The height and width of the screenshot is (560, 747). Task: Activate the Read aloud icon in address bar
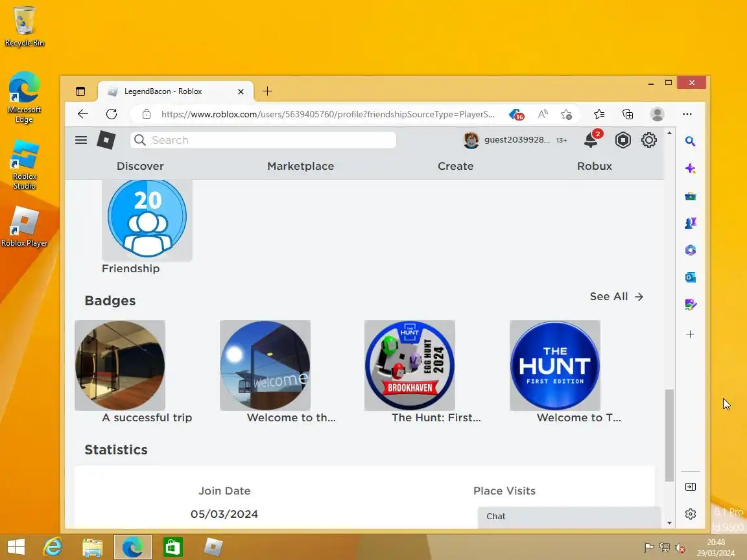[543, 114]
